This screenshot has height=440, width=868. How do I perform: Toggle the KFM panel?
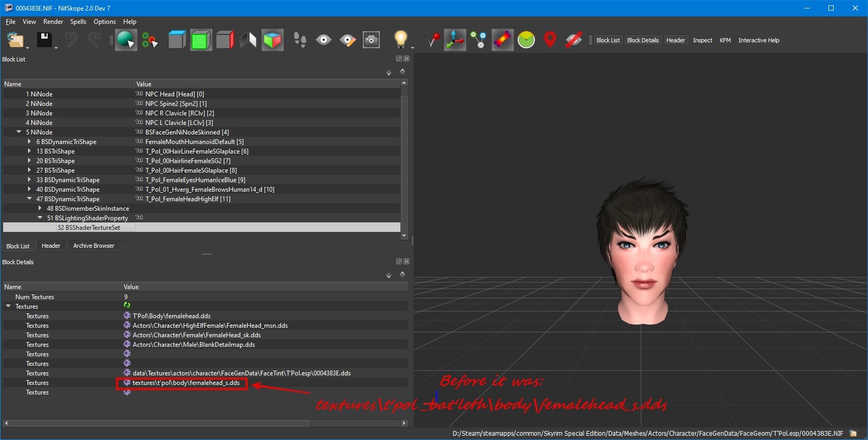coord(725,40)
